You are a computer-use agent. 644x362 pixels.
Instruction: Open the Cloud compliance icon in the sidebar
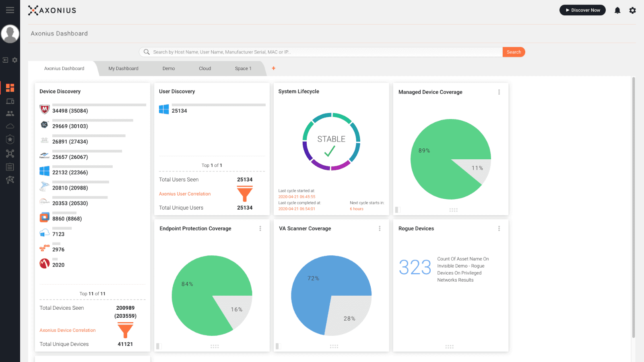coord(10,126)
